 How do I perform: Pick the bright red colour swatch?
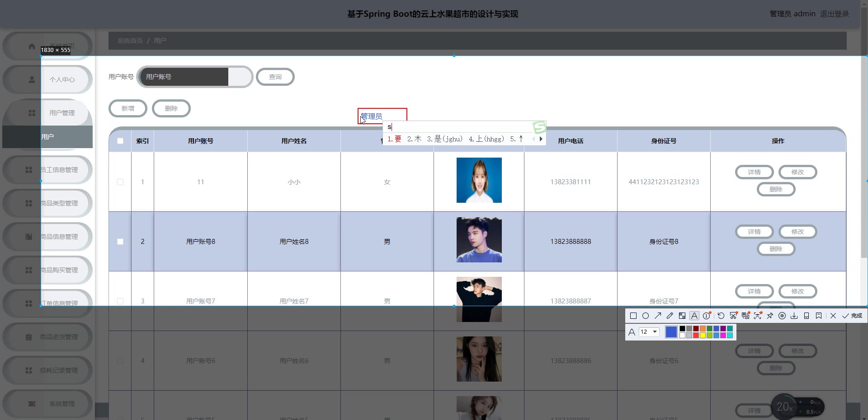coord(696,336)
